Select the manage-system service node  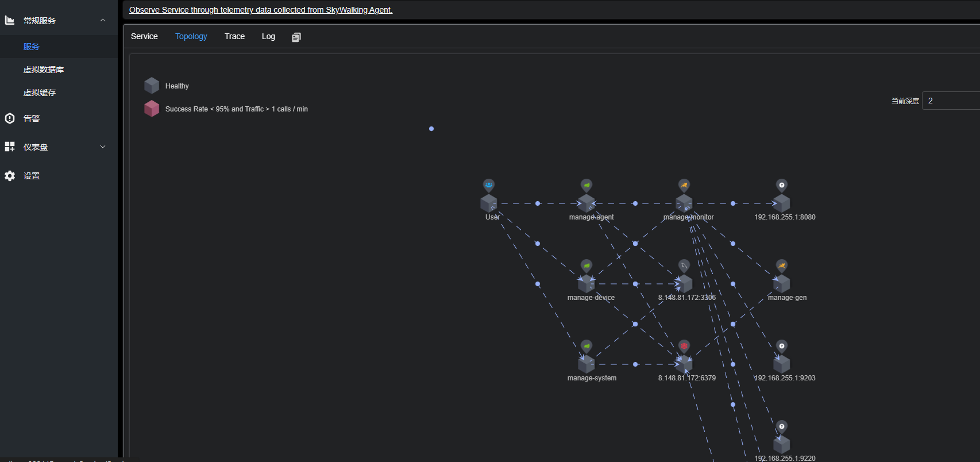click(587, 364)
